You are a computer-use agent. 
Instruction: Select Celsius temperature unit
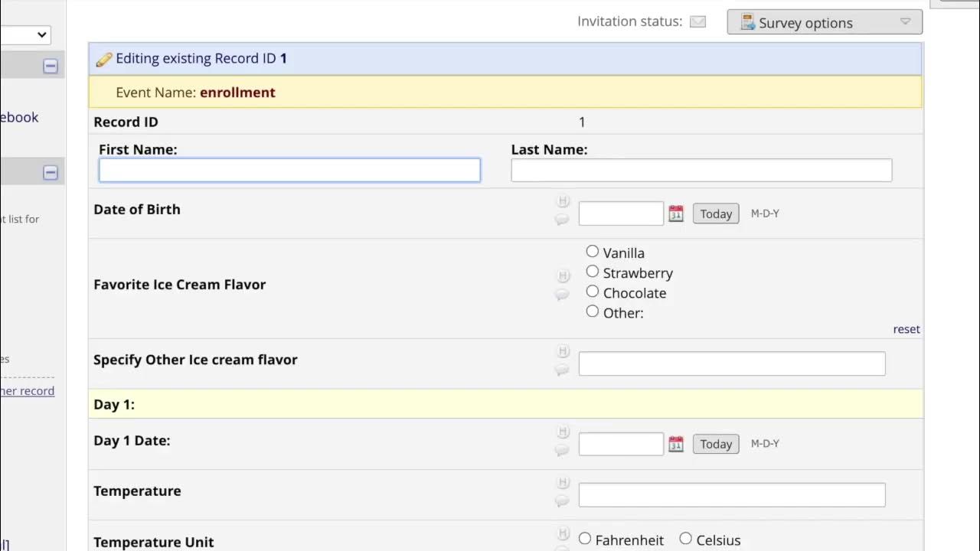click(x=685, y=539)
